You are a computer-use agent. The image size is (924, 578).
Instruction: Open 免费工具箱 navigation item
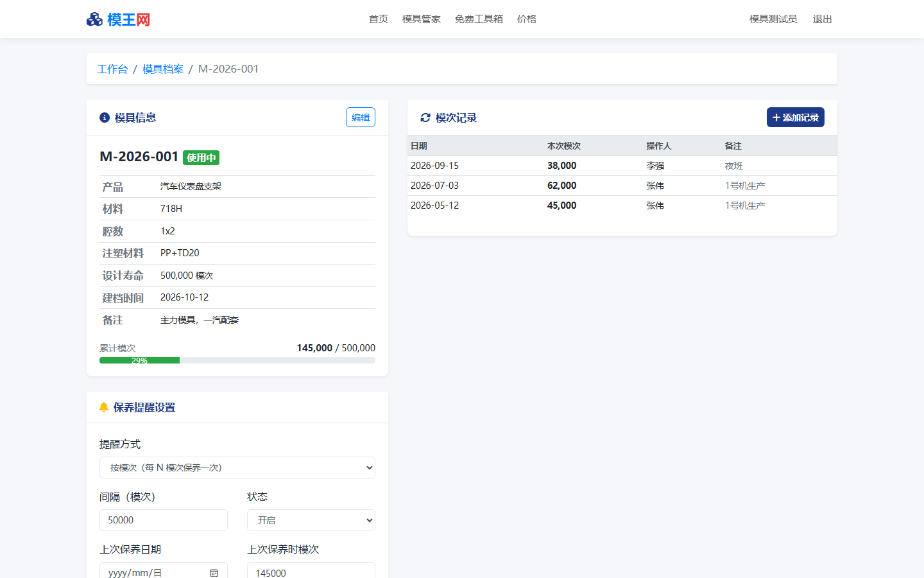[x=479, y=19]
